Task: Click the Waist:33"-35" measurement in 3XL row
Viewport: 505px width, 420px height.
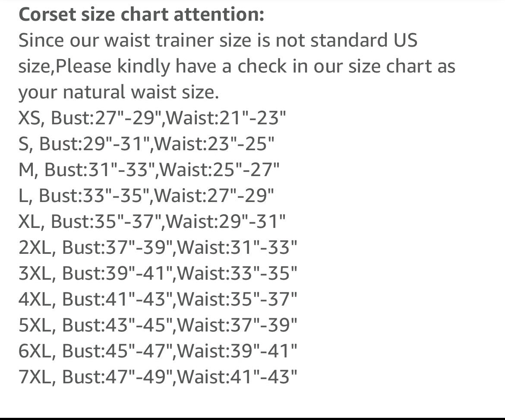Action: click(x=237, y=274)
